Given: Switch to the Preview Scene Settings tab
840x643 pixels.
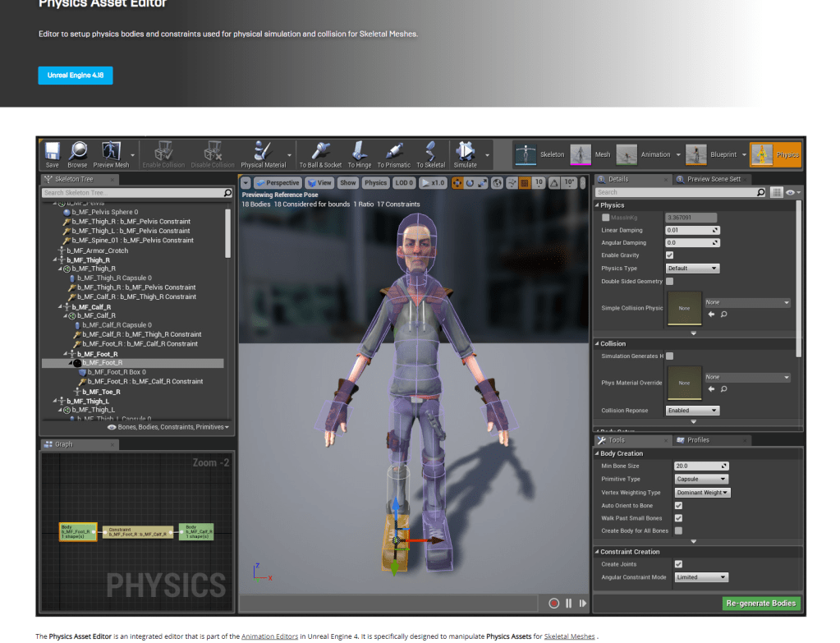Looking at the screenshot, I should [x=712, y=179].
